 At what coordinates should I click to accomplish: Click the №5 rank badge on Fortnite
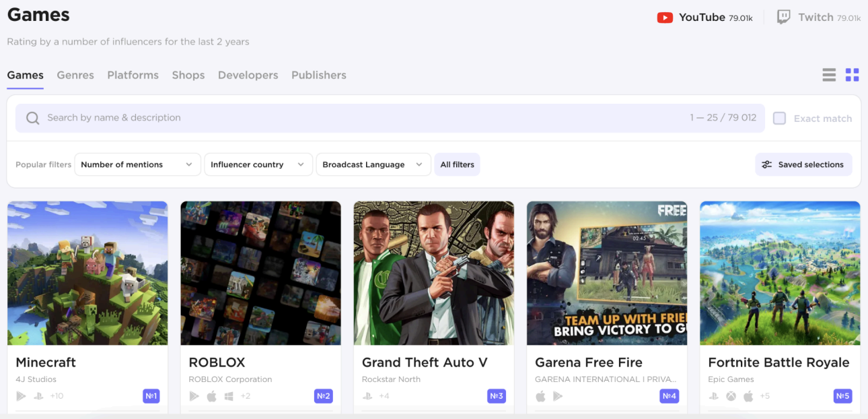tap(842, 396)
